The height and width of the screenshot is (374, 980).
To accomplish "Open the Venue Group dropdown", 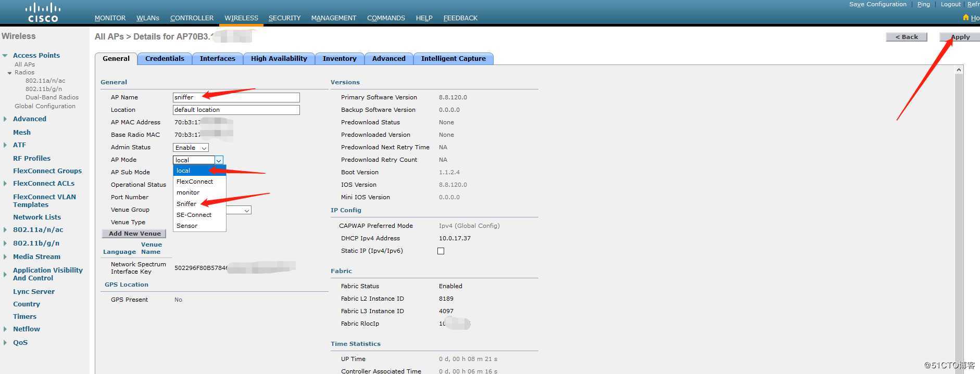I will coord(246,210).
